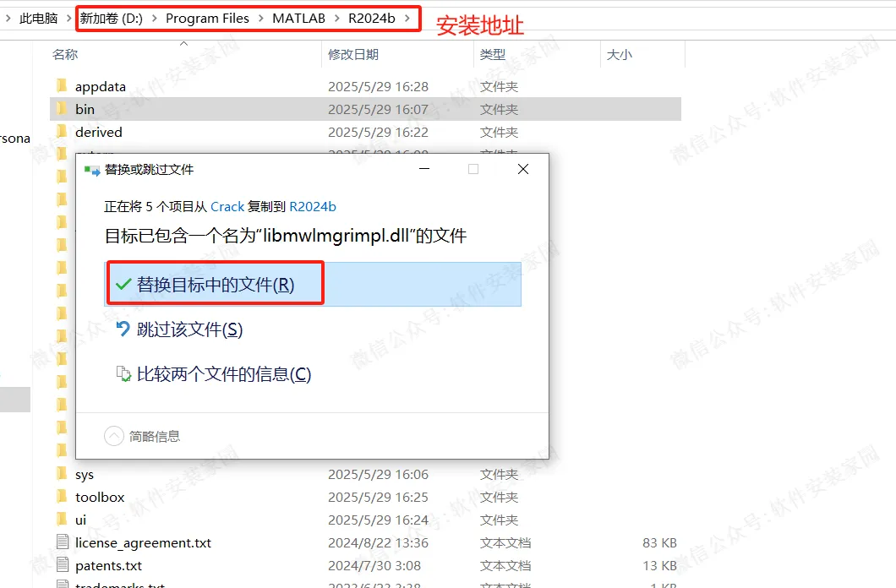Image resolution: width=896 pixels, height=588 pixels.
Task: Go to MATLAB in the address bar
Action: (299, 19)
